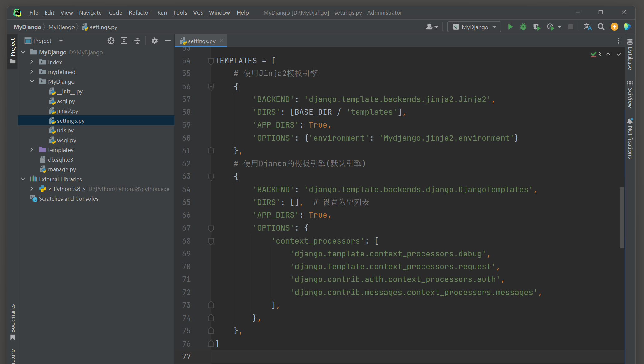Open the Database side panel

click(630, 54)
